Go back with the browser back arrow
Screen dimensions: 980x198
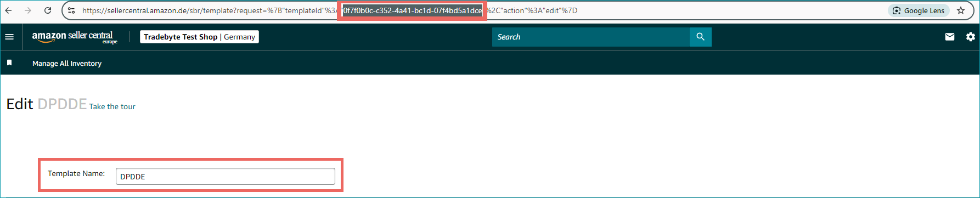(9, 10)
